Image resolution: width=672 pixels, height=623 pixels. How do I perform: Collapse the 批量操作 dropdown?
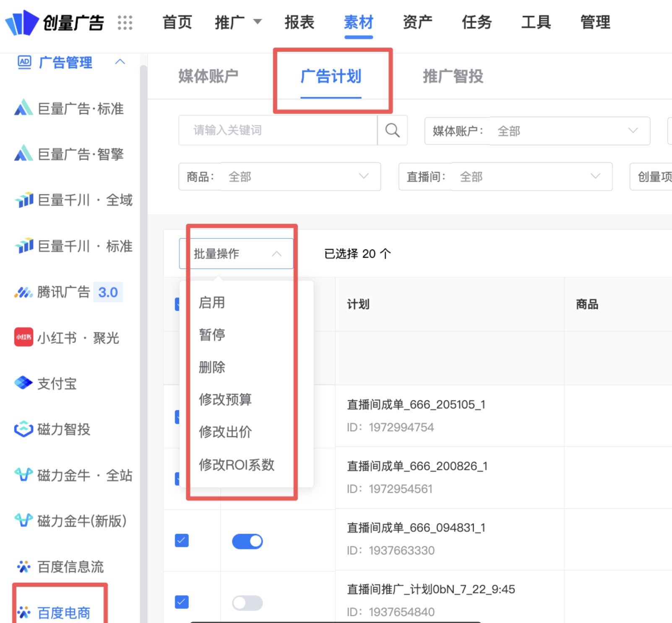(236, 254)
